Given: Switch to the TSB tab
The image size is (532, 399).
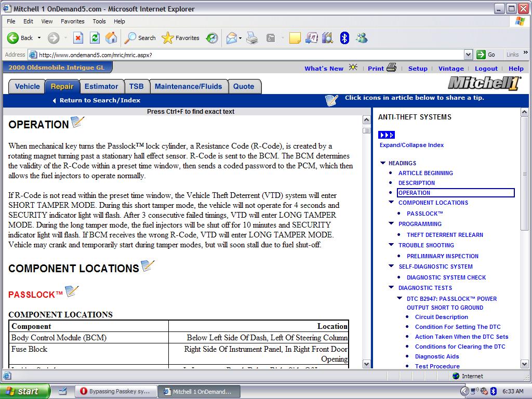Looking at the screenshot, I should tap(137, 87).
